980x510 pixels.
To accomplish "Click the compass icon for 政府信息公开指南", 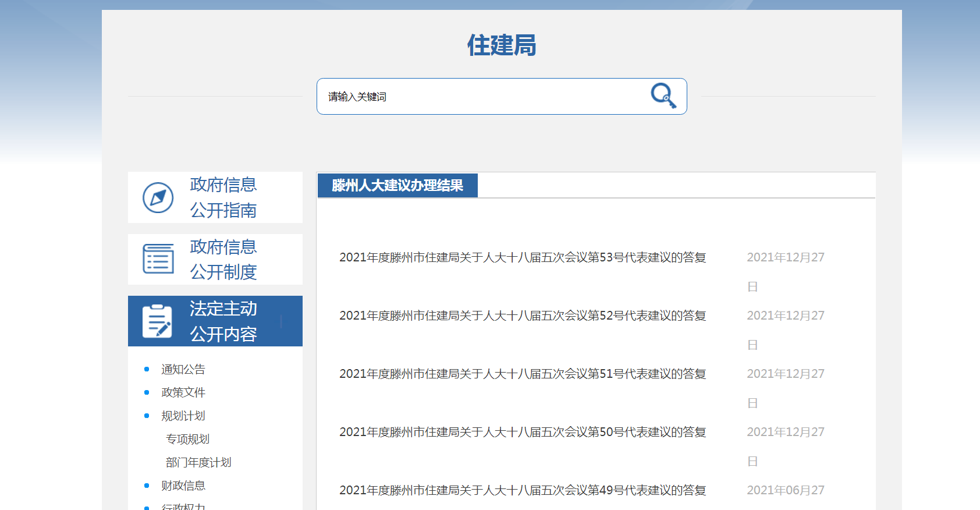I will coord(158,197).
